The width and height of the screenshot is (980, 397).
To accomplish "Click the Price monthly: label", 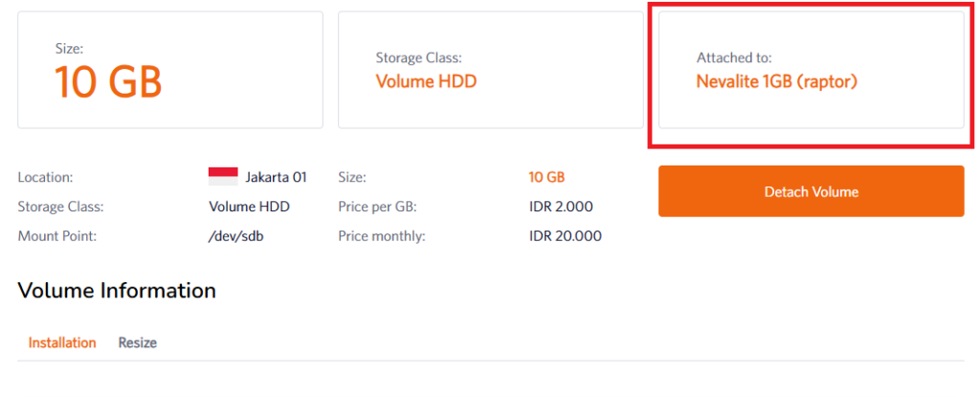I will (382, 235).
